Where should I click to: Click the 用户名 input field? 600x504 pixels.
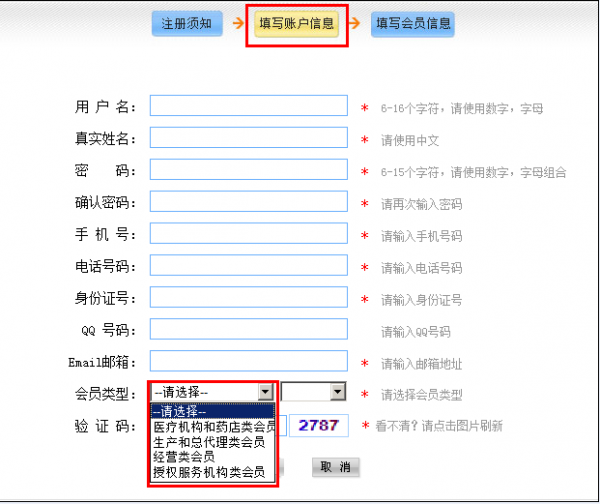click(248, 106)
